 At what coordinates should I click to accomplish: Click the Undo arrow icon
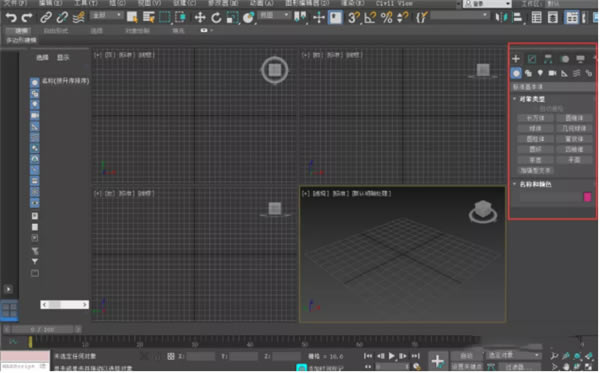click(x=11, y=18)
